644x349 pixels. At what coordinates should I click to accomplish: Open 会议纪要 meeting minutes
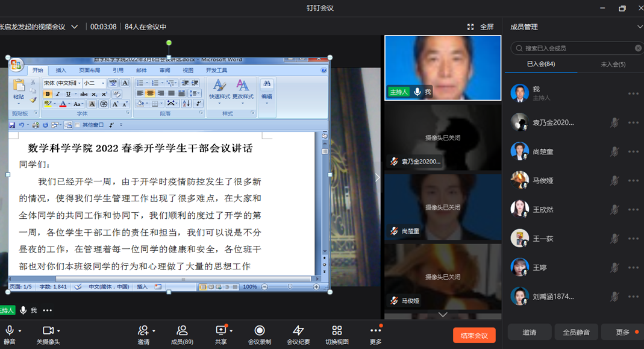click(298, 330)
